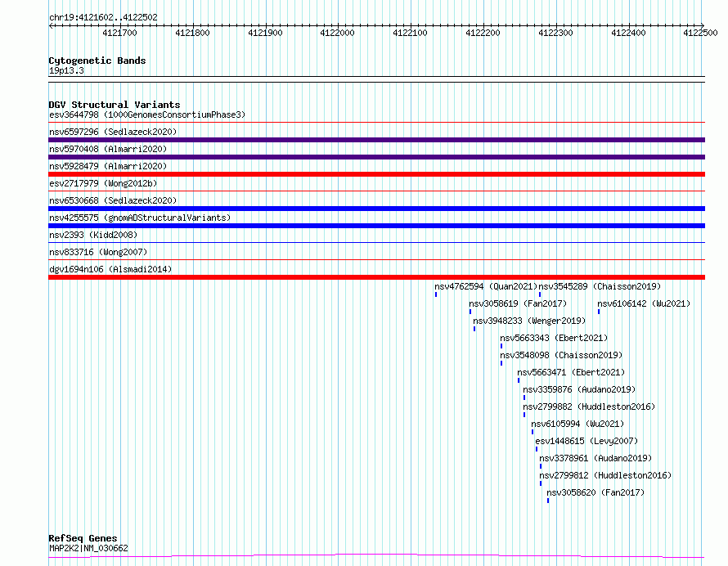Click ruler position 4121700
The width and height of the screenshot is (728, 566).
click(119, 33)
